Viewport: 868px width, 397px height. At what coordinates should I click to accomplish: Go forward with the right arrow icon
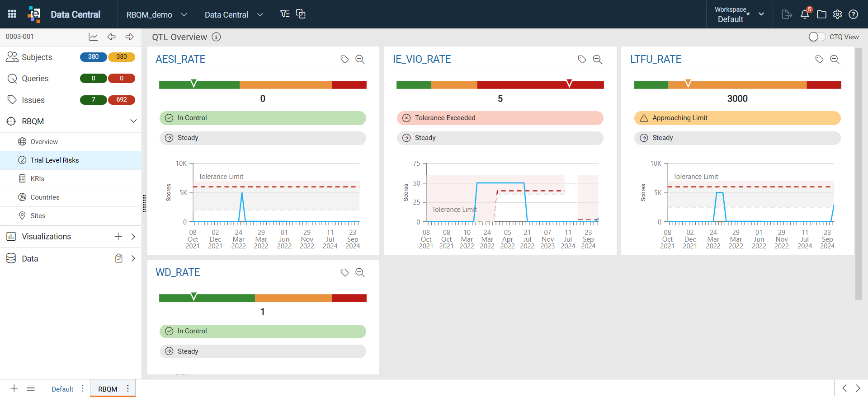[130, 37]
